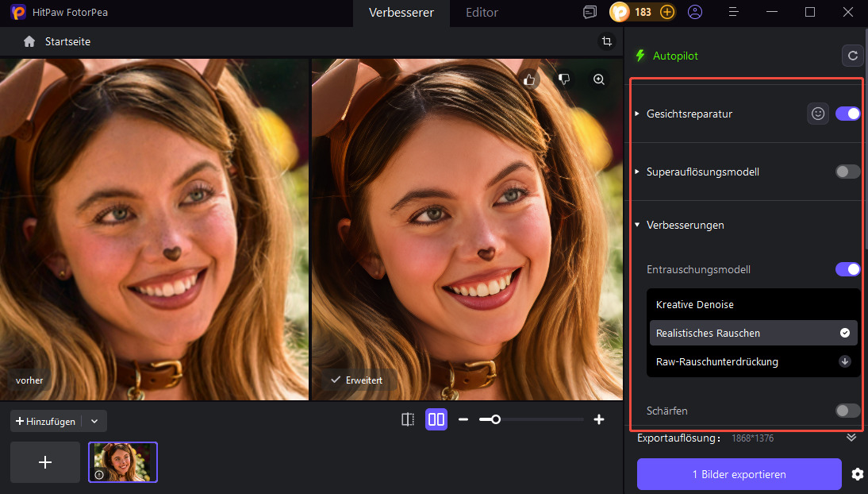The height and width of the screenshot is (494, 868).
Task: Turn on the Schärfen toggle
Action: [x=847, y=411]
